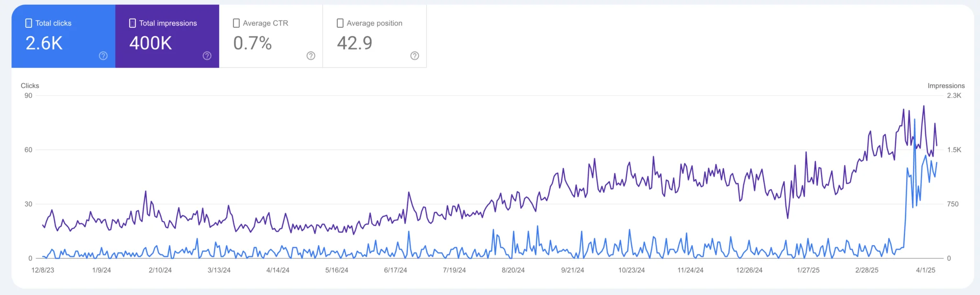
Task: Click the help icon on Total clicks card
Action: click(103, 56)
